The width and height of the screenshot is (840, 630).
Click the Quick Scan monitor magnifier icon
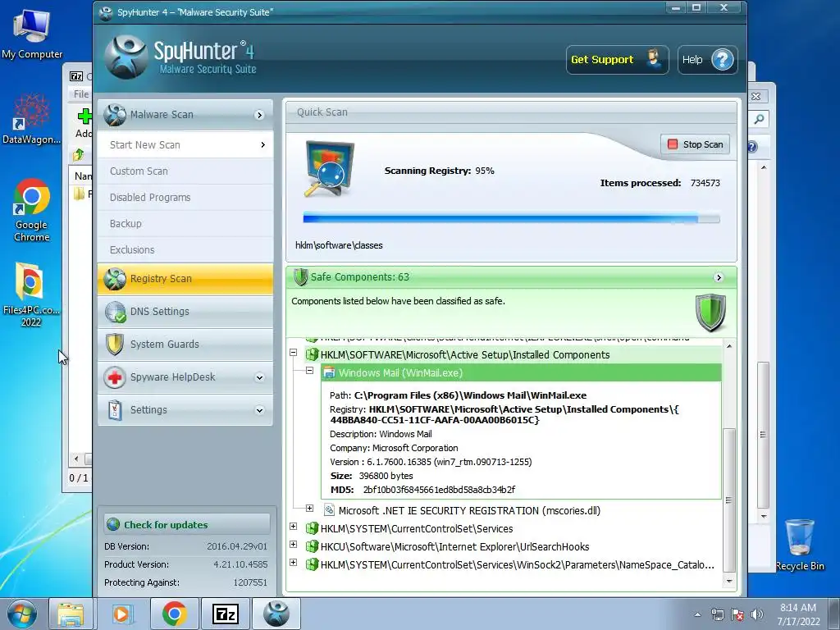pyautogui.click(x=328, y=169)
